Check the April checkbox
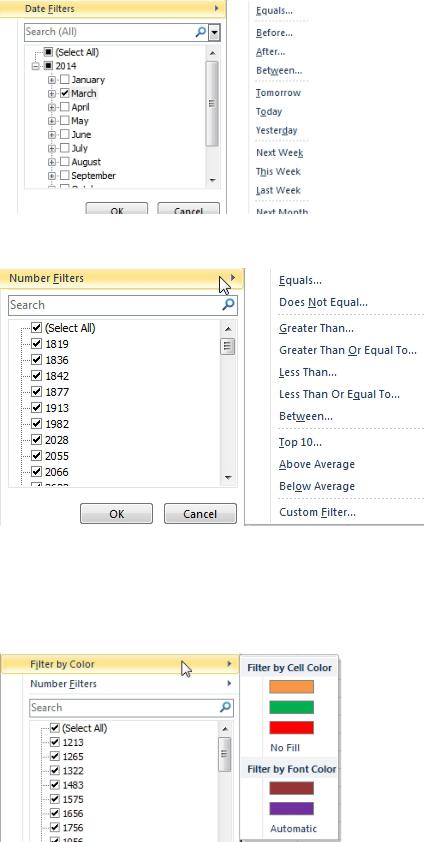Viewport: 424px width, 842px height. point(65,107)
